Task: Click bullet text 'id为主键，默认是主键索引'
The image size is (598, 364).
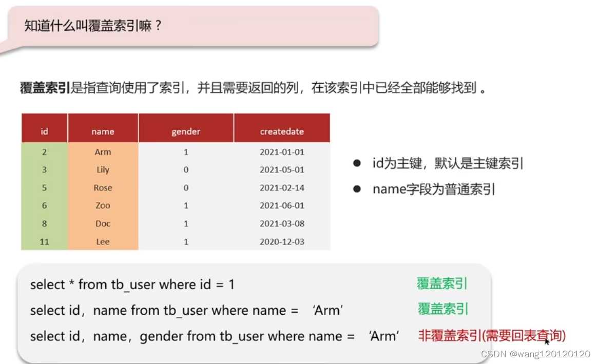Action: 448,163
